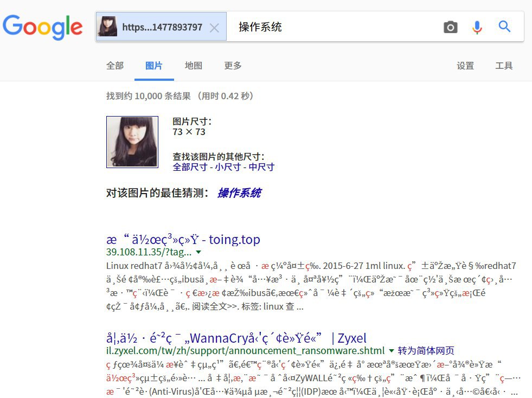This screenshot has width=532, height=398.
Task: Click the image URL chip in search box
Action: pyautogui.click(x=161, y=27)
